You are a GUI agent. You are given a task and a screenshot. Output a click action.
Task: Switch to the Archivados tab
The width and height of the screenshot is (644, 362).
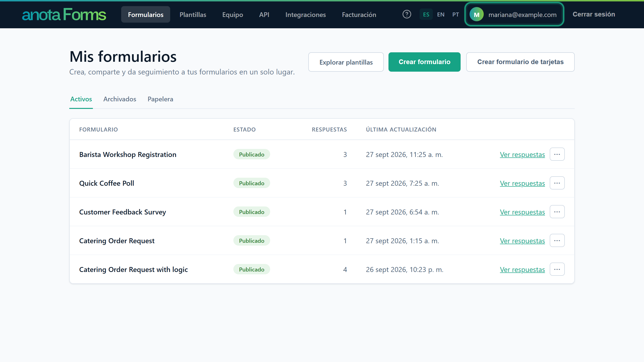click(120, 99)
